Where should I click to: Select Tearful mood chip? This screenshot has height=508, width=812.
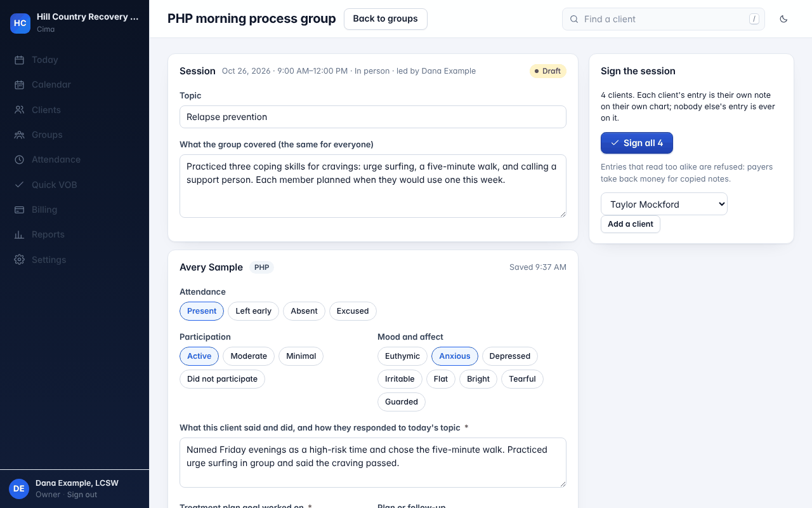tap(522, 379)
